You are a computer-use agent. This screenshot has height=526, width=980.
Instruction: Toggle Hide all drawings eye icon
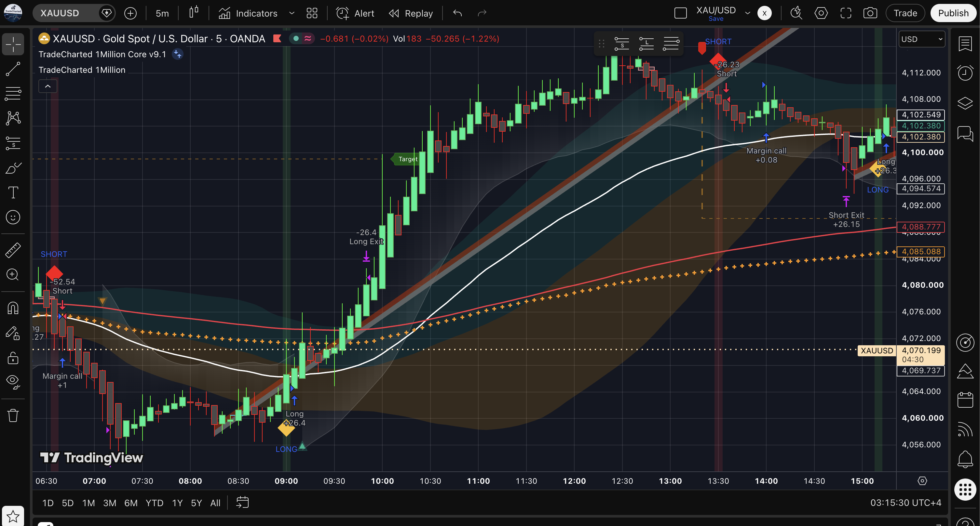[x=13, y=382]
